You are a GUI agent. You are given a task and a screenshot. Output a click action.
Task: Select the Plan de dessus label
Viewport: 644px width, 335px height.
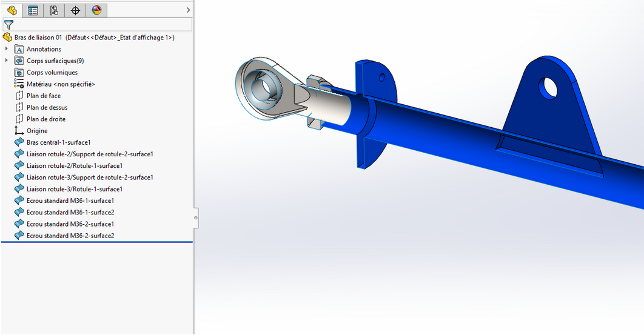click(x=47, y=108)
